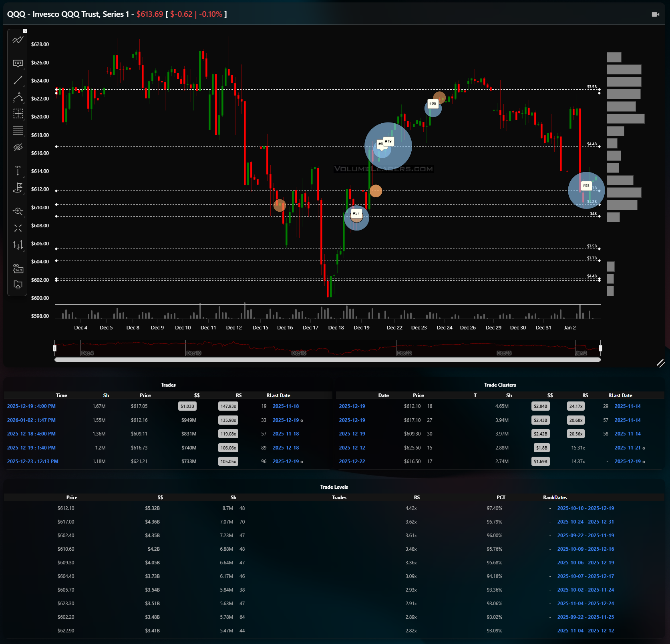Select the zoom magnifier tool
Image resolution: width=670 pixels, height=644 pixels.
(18, 211)
